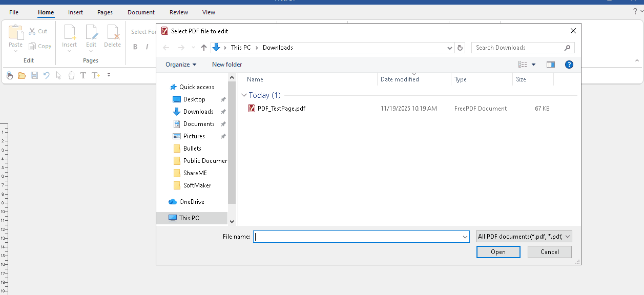
Task: Click the Search Downloads field
Action: click(517, 48)
